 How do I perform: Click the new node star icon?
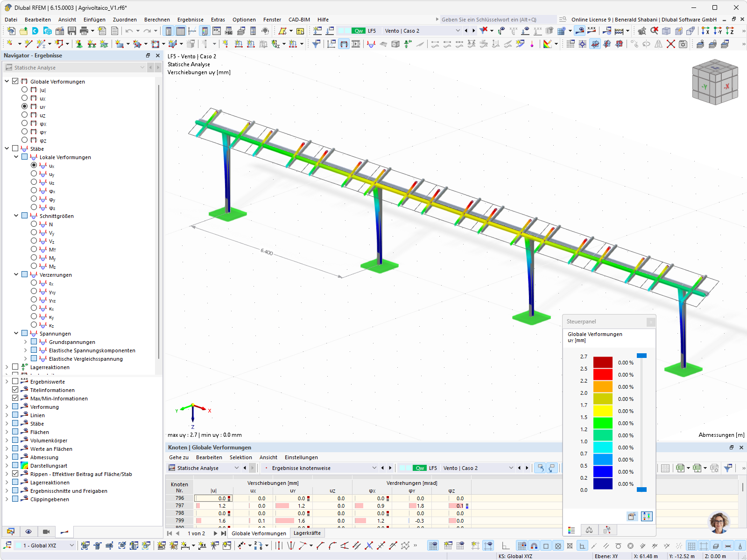coord(9,44)
